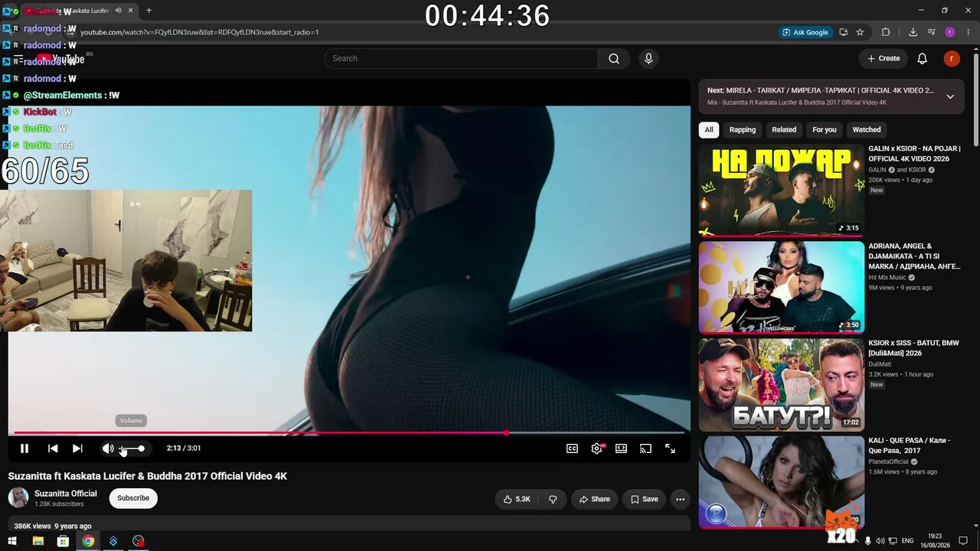Open the Create menu
Image resolution: width=980 pixels, height=551 pixels.
point(884,58)
